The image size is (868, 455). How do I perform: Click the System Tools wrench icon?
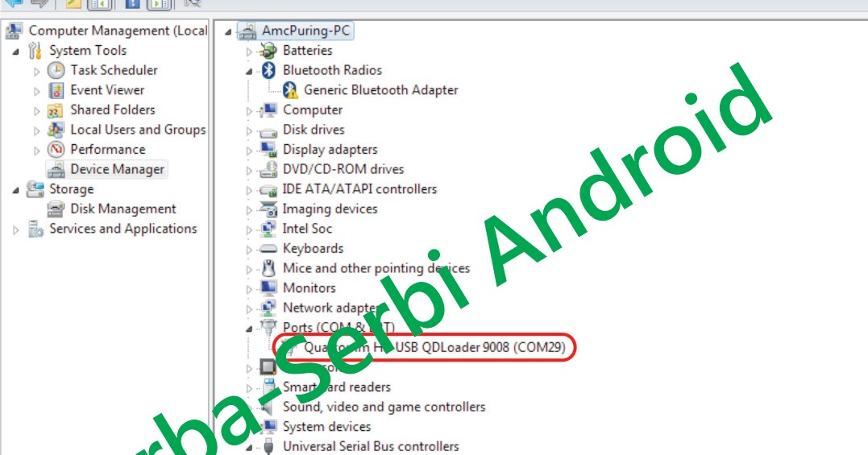coord(35,51)
